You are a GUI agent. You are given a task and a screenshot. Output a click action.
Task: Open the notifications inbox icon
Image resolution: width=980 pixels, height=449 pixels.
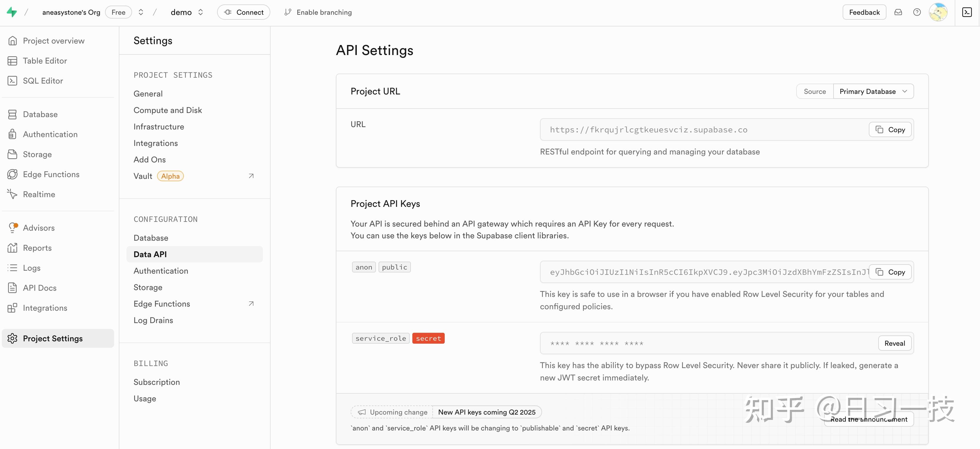tap(899, 12)
